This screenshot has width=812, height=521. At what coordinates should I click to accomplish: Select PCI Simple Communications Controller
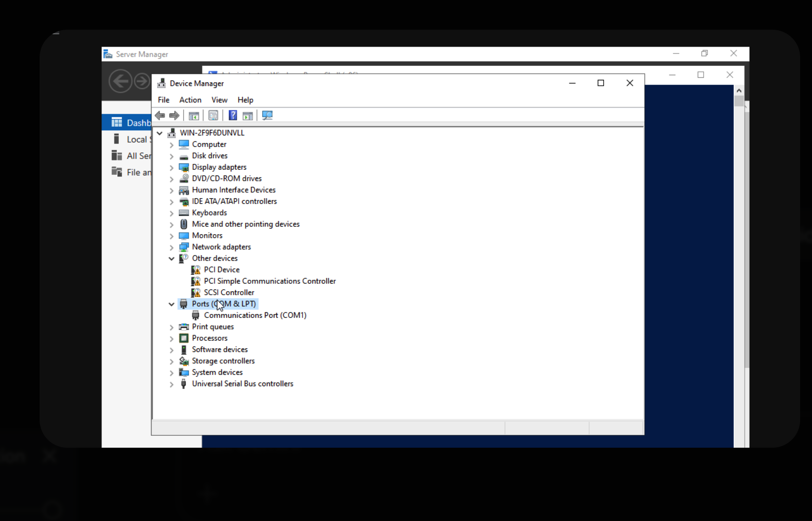[x=270, y=281]
